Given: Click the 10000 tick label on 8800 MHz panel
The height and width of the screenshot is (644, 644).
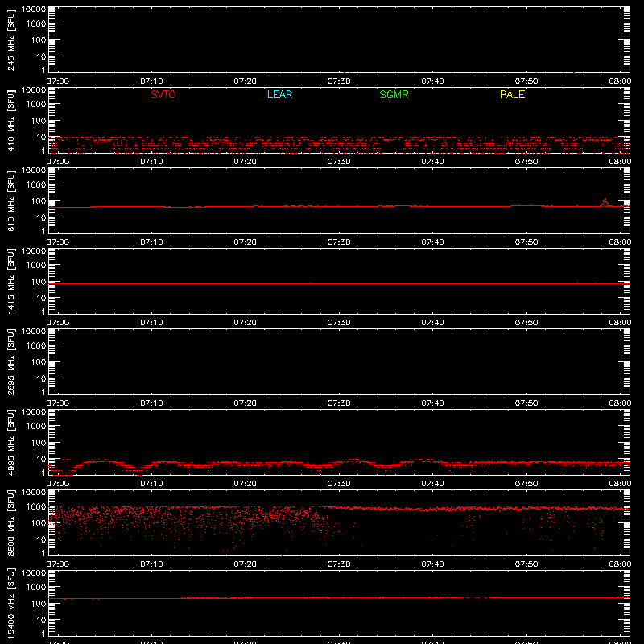Looking at the screenshot, I should click(x=34, y=493).
